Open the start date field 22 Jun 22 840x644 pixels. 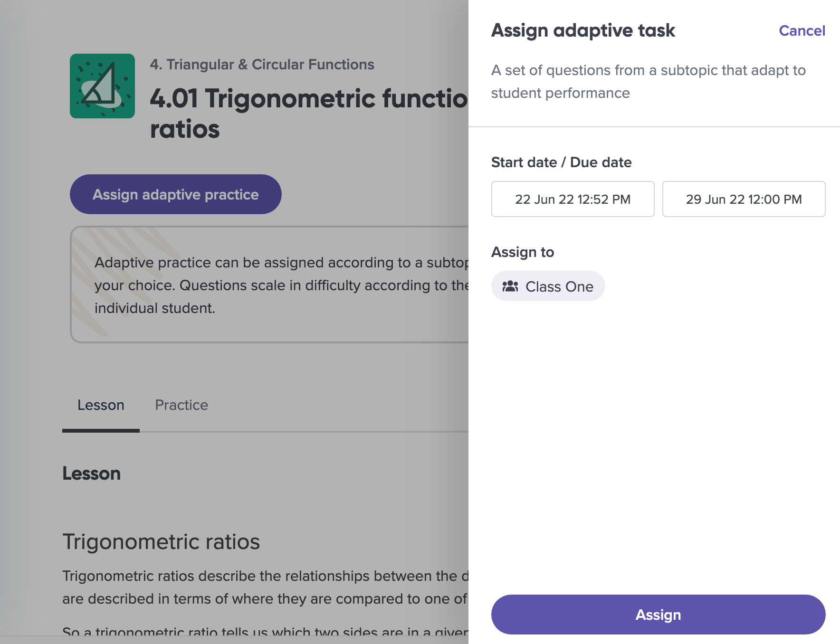tap(573, 199)
